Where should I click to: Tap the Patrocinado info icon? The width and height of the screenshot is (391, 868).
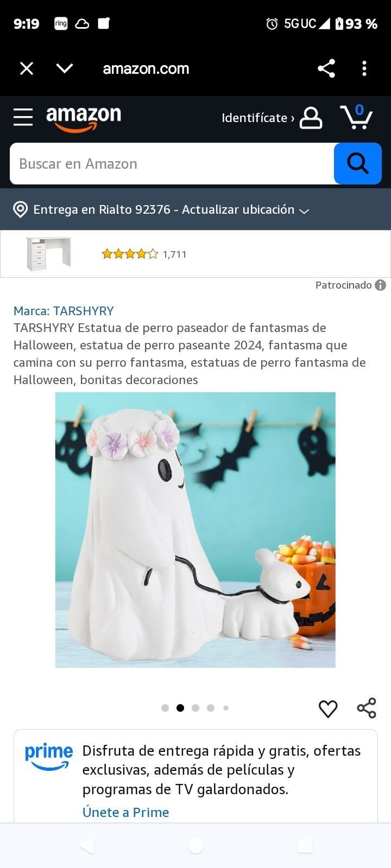[380, 285]
